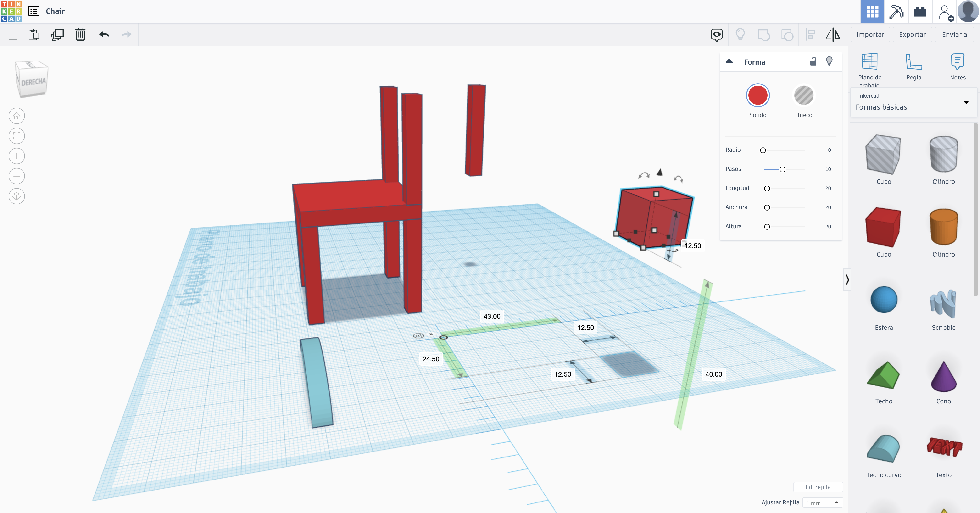Click the 43.00 ruler dimension value
The height and width of the screenshot is (513, 980).
click(492, 317)
